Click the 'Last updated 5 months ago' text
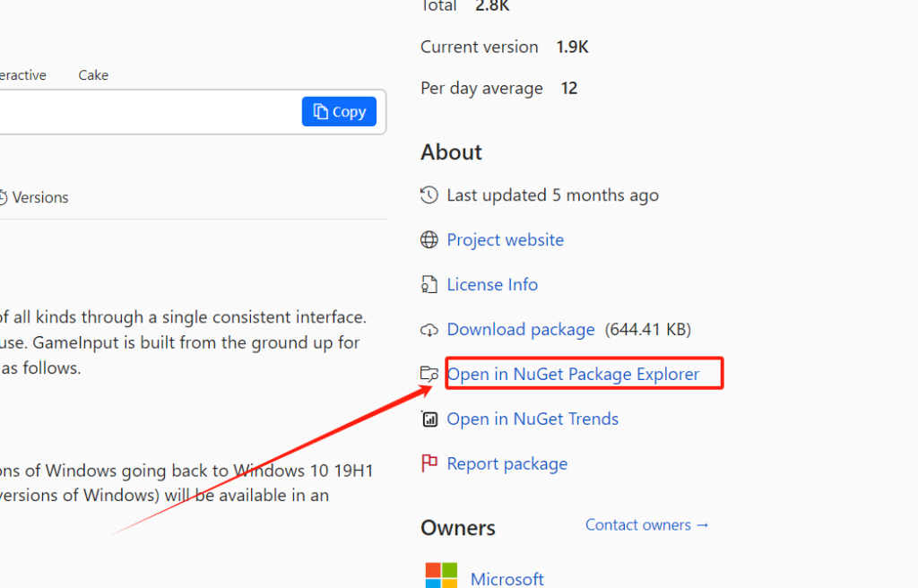 pyautogui.click(x=552, y=195)
